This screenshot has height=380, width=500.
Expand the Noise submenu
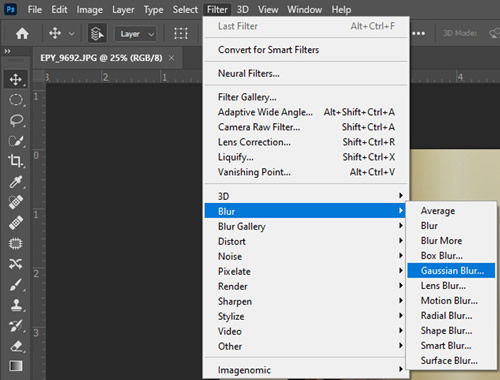pos(306,256)
